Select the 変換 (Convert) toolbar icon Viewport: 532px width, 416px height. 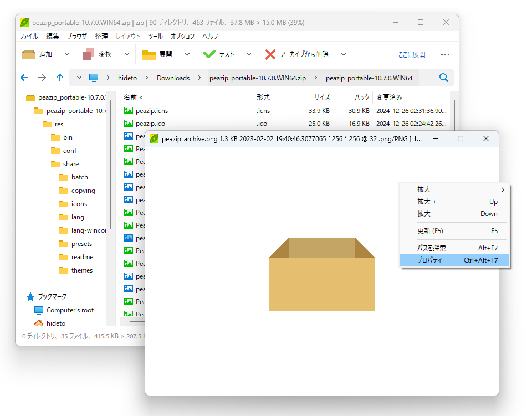pyautogui.click(x=89, y=54)
